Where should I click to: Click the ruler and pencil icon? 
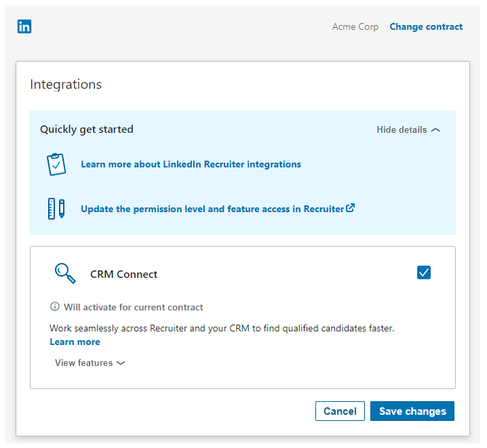pos(56,209)
